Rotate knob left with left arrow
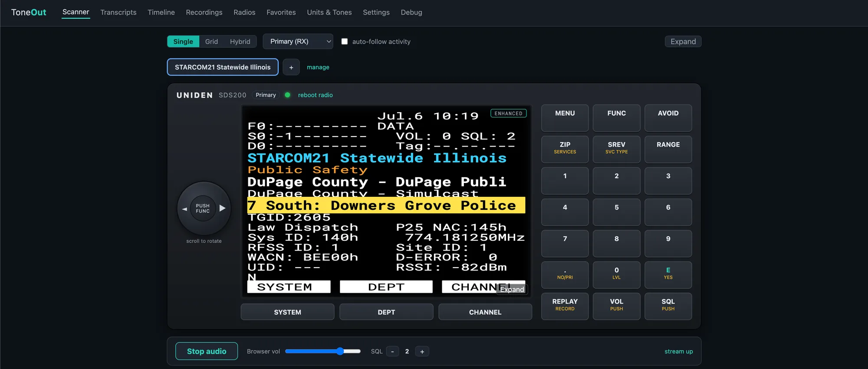 click(x=184, y=209)
